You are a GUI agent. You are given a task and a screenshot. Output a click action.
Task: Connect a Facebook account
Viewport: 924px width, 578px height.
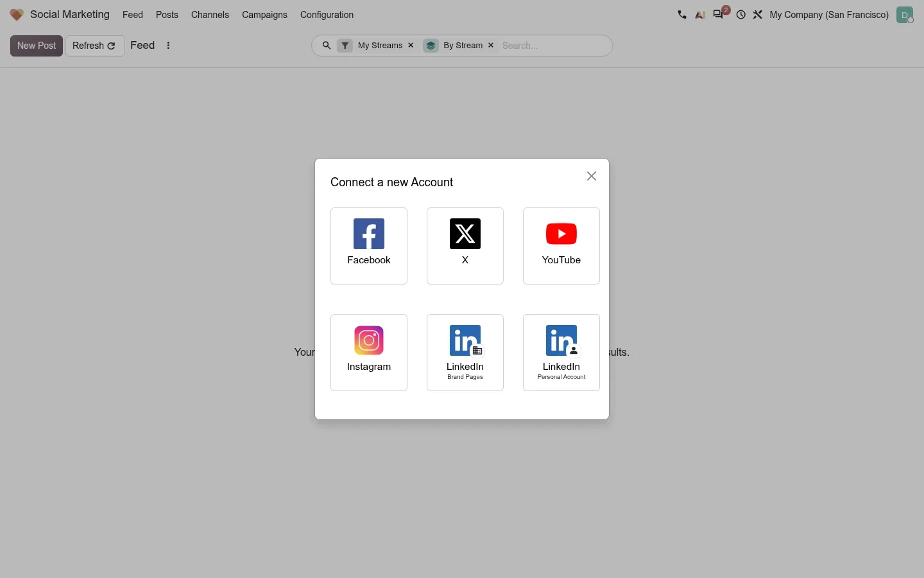tap(369, 246)
